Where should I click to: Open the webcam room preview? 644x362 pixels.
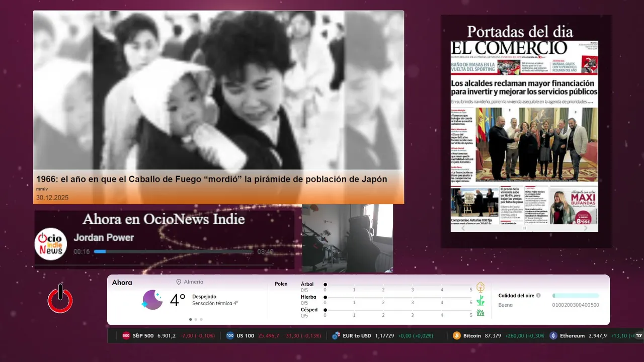coord(347,238)
